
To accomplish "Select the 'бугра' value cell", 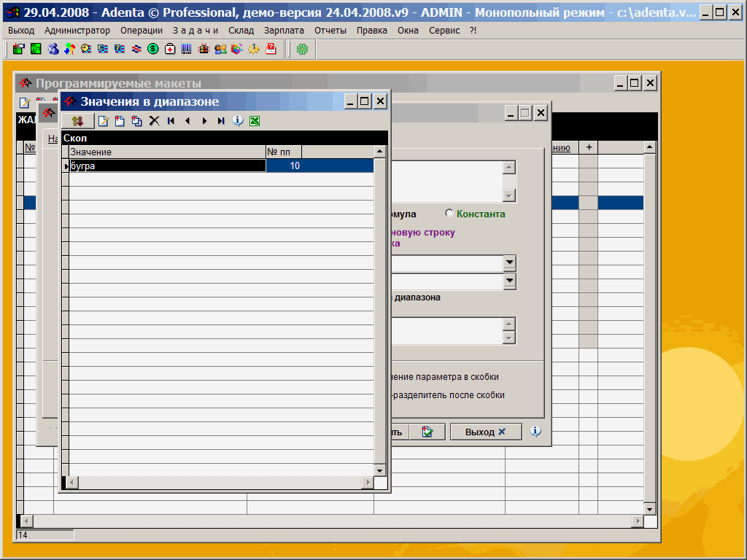I will click(x=166, y=166).
